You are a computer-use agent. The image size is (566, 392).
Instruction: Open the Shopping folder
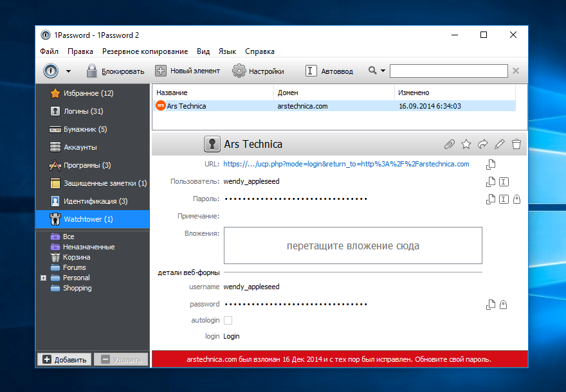click(71, 288)
